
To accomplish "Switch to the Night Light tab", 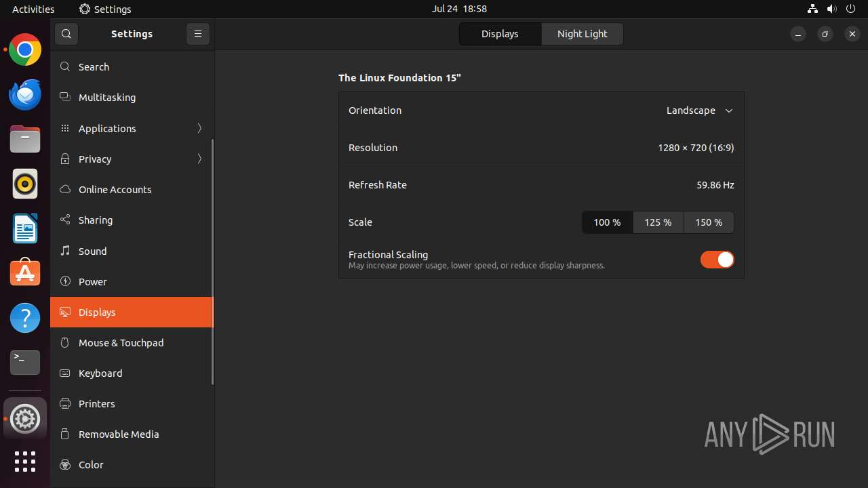I will (582, 34).
